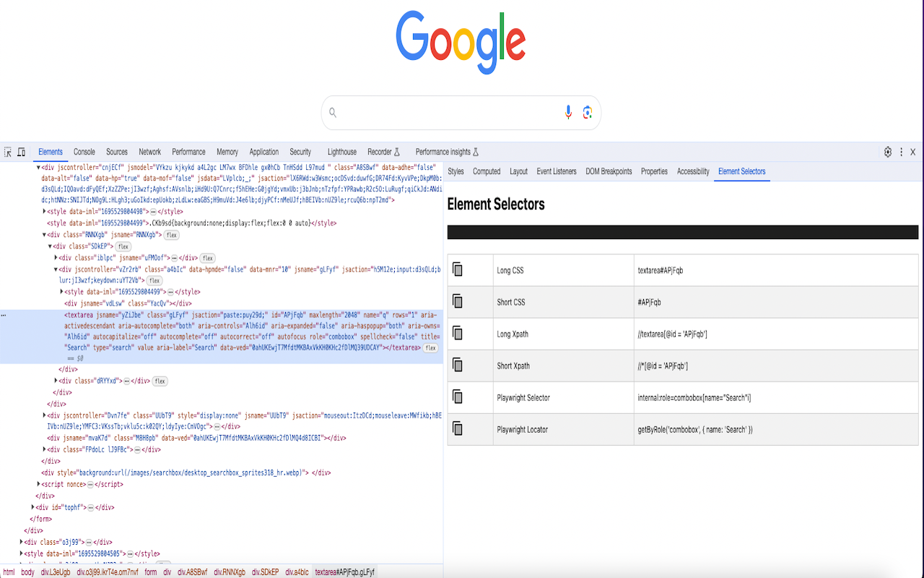Click the "internal:role=combobox[name="Search"i]" value cell

pos(776,397)
